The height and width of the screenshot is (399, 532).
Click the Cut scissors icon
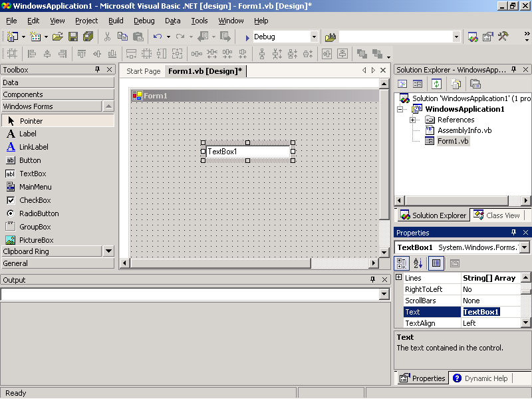tap(107, 37)
